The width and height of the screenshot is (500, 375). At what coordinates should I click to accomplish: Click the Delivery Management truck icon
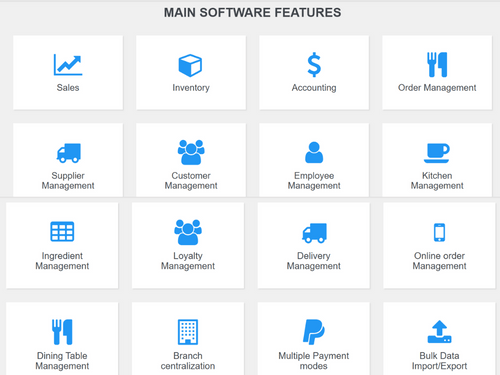[x=314, y=233]
